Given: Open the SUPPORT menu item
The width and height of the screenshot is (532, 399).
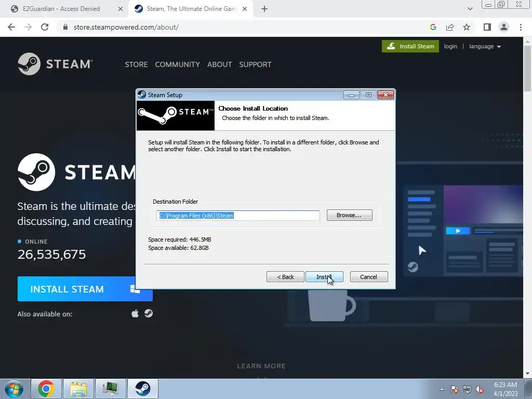Looking at the screenshot, I should 255,64.
